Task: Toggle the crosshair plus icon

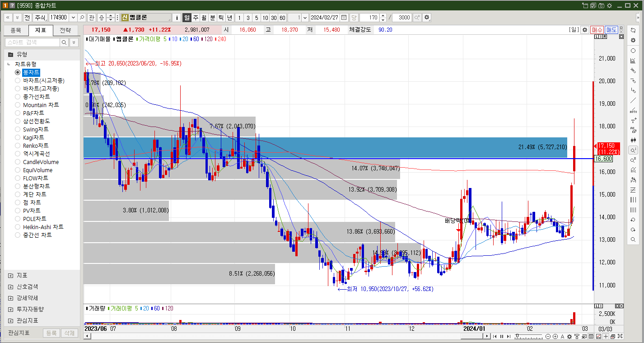Action: tap(606, 336)
